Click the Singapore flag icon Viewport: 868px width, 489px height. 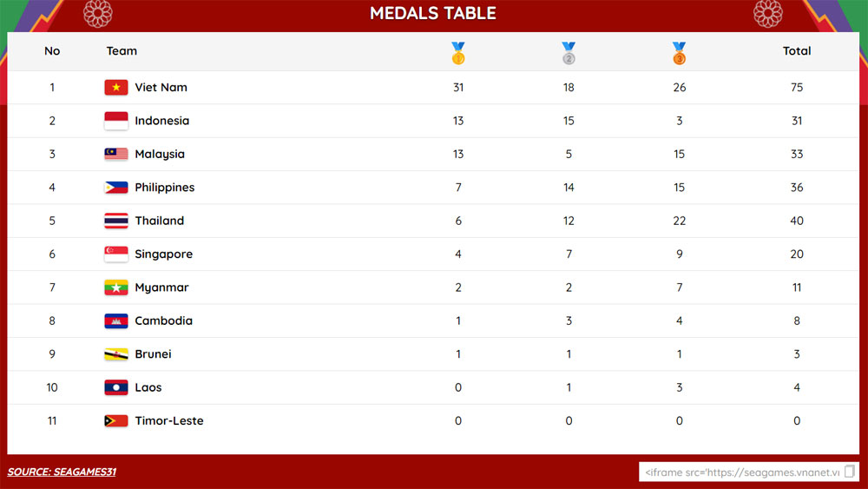pos(116,254)
